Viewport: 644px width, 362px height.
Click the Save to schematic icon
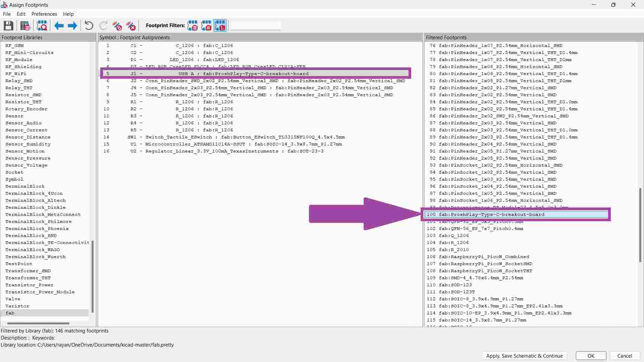coord(8,26)
